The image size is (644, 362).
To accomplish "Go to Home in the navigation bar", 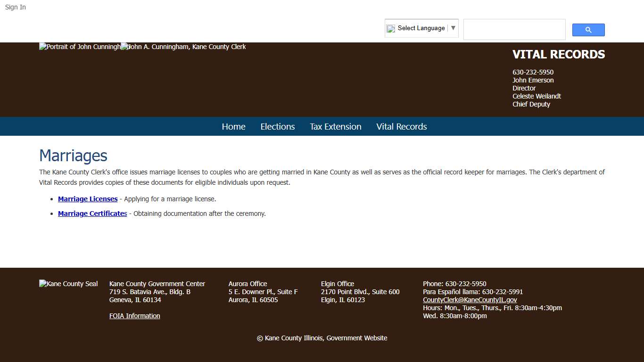I will [233, 126].
